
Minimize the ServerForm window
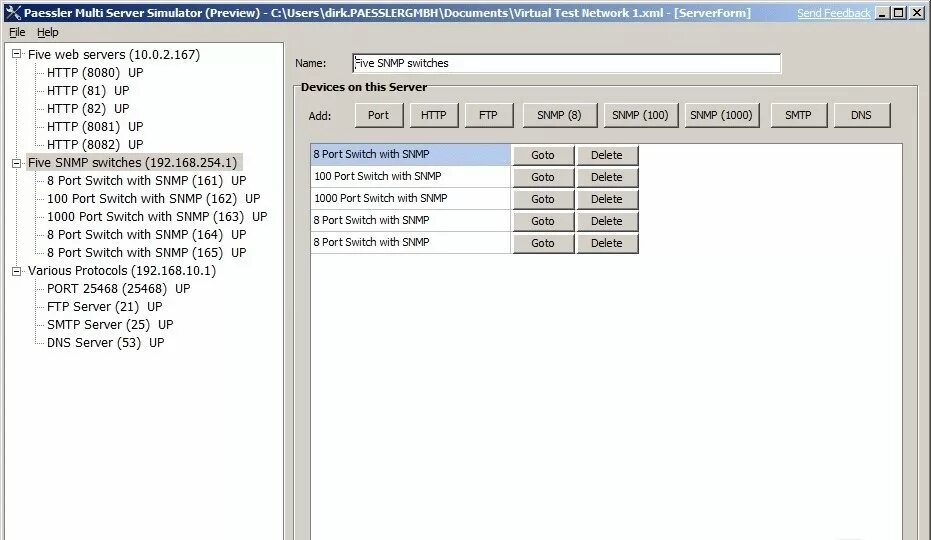883,13
